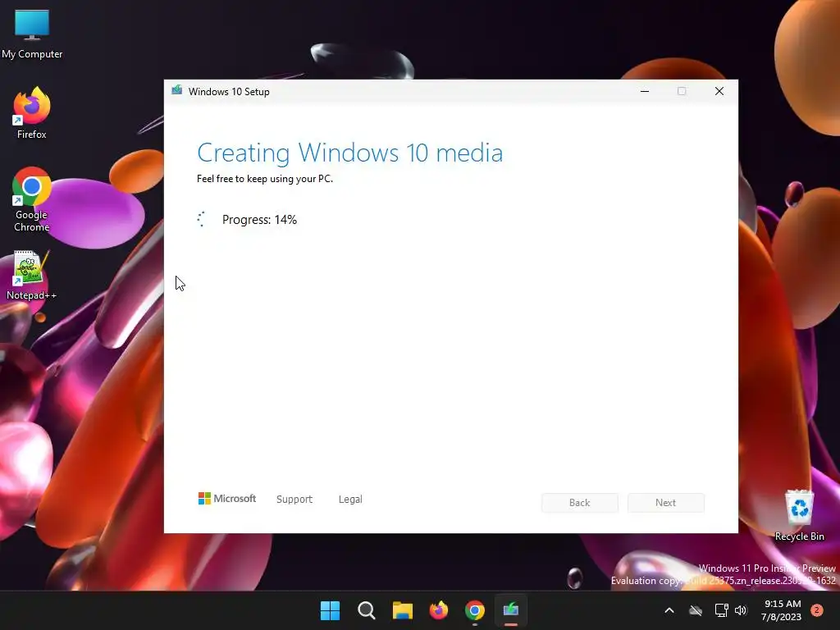This screenshot has height=630, width=840.
Task: Launch Firefox from the taskbar
Action: [x=439, y=610]
